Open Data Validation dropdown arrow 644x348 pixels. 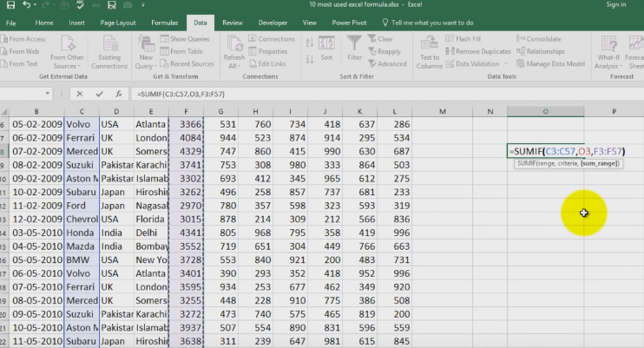click(x=506, y=63)
